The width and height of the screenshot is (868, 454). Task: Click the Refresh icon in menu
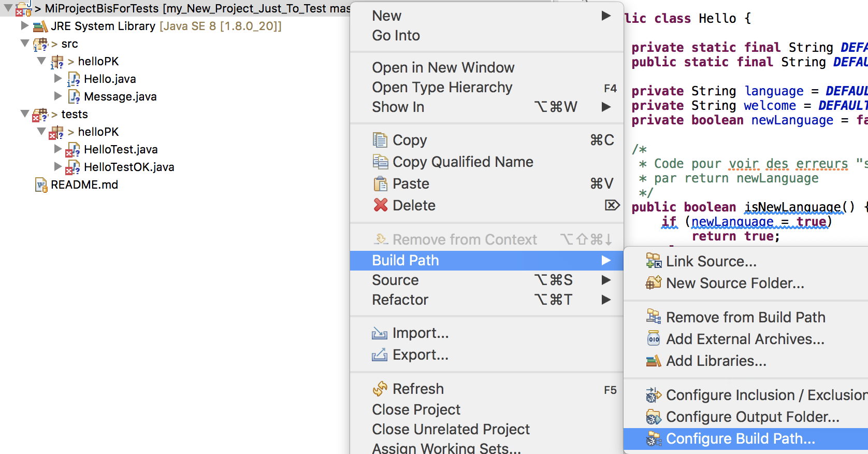tap(380, 389)
